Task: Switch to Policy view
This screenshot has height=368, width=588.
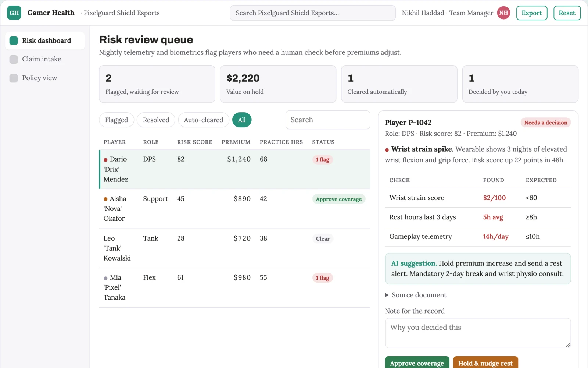Action: pos(45,78)
